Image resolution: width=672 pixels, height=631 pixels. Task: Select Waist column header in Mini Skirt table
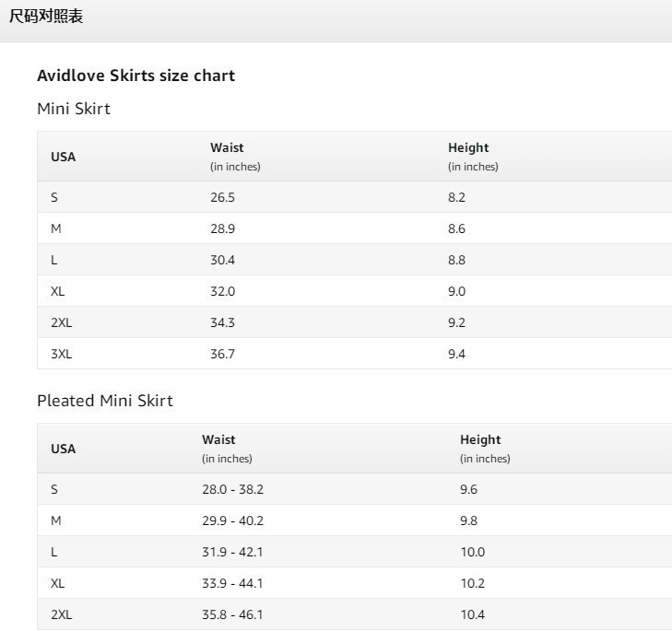227,147
